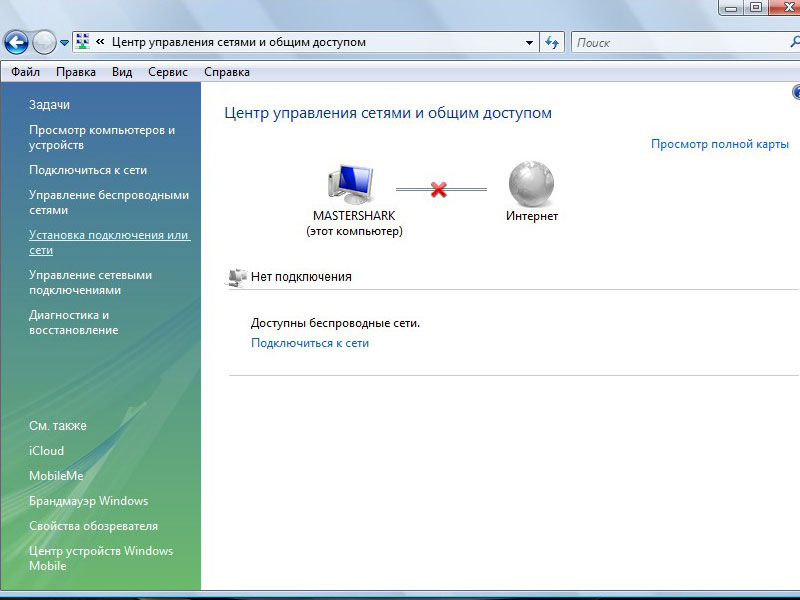The height and width of the screenshot is (600, 800).
Task: Click the Интернет globe icon
Action: tap(531, 184)
